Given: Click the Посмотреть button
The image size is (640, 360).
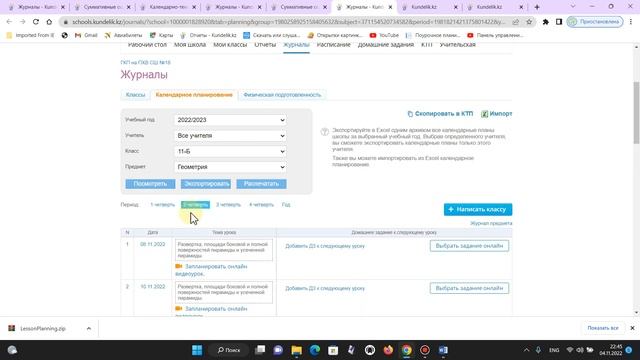Looking at the screenshot, I should tap(150, 184).
